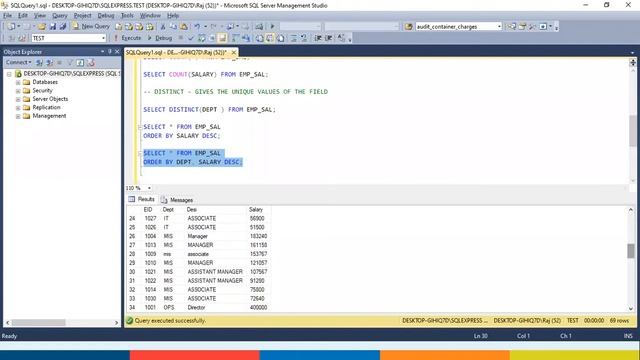Open the View menu
The height and width of the screenshot is (360, 640).
pyautogui.click(x=40, y=16)
